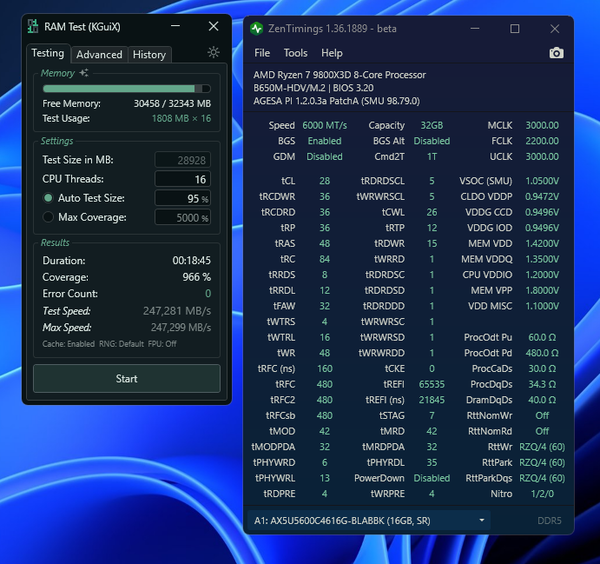Image resolution: width=600 pixels, height=564 pixels.
Task: Click the Start button in RAM Test
Action: point(127,379)
